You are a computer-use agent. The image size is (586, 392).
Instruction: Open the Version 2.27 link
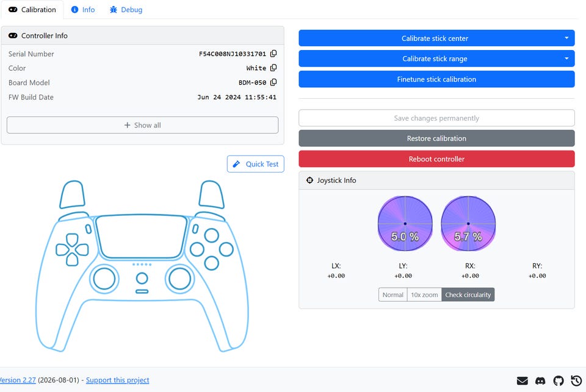17,380
